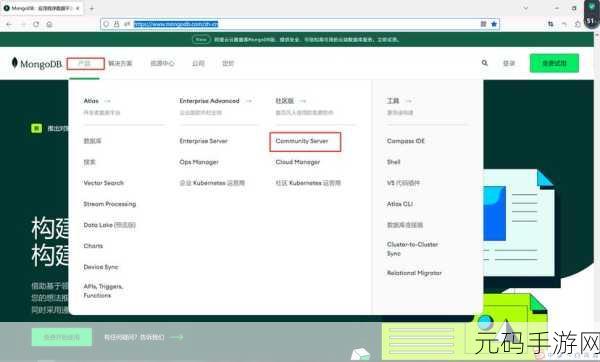
Task: Click the light green button on hero
Action: point(62,337)
